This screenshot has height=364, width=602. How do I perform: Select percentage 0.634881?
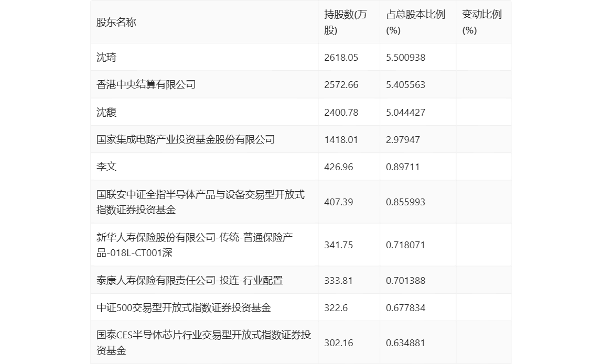(x=405, y=343)
